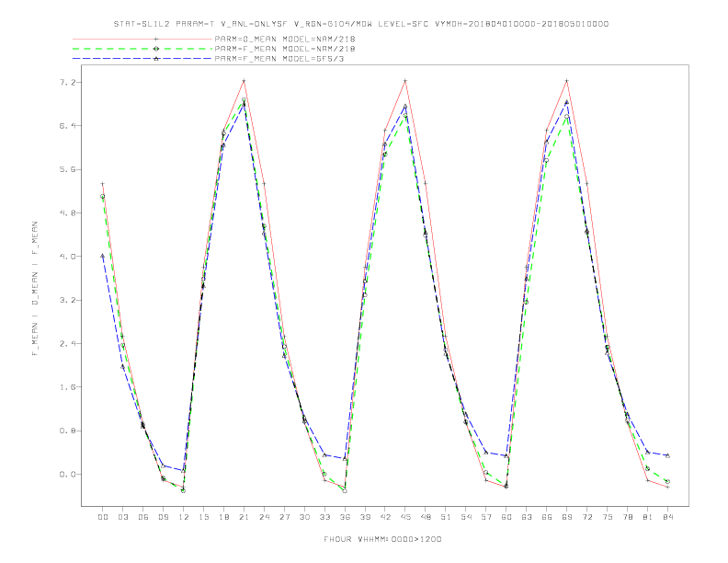The width and height of the screenshot is (728, 563).
Task: Click x-axis tick label 63
Action: point(527,517)
